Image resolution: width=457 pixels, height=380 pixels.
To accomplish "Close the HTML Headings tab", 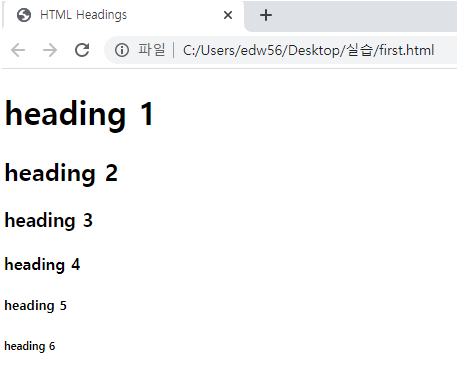I will (228, 15).
